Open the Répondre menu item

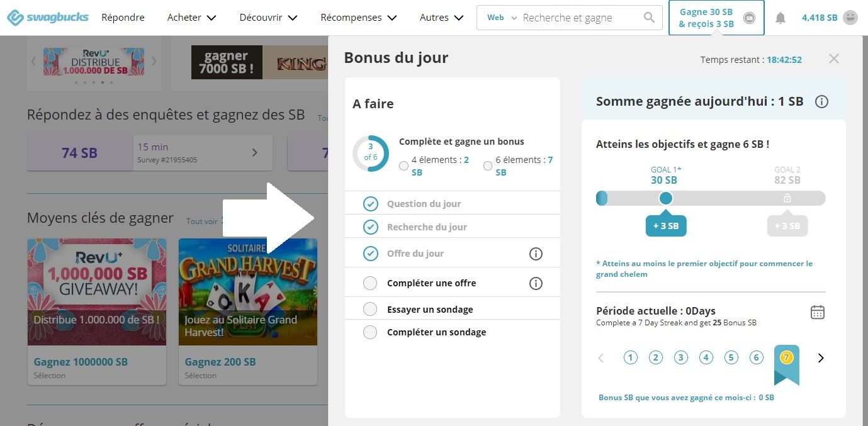pos(123,18)
